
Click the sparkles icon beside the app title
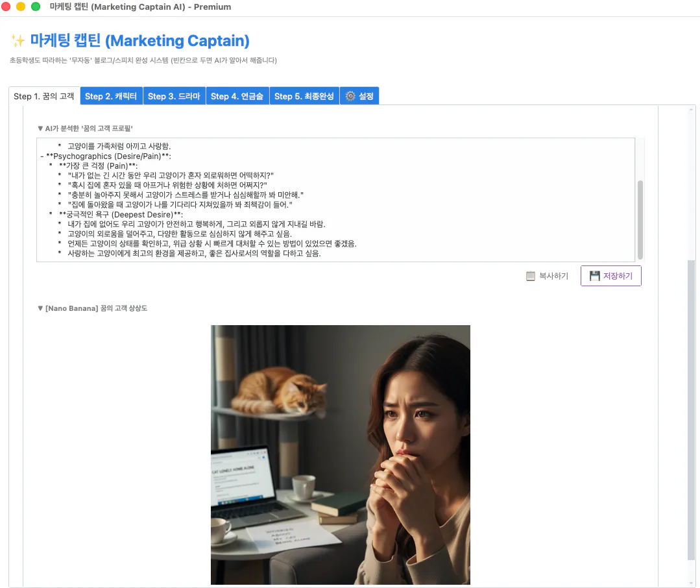[x=18, y=42]
